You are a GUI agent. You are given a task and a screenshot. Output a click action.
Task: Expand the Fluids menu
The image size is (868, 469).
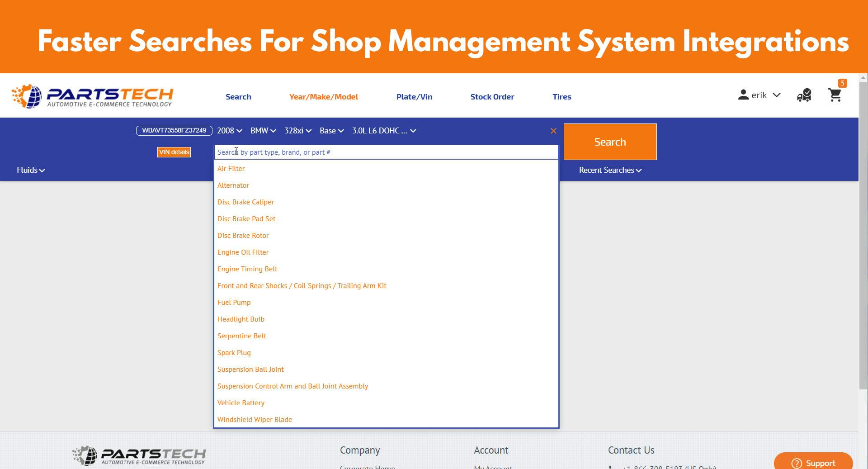(x=31, y=170)
